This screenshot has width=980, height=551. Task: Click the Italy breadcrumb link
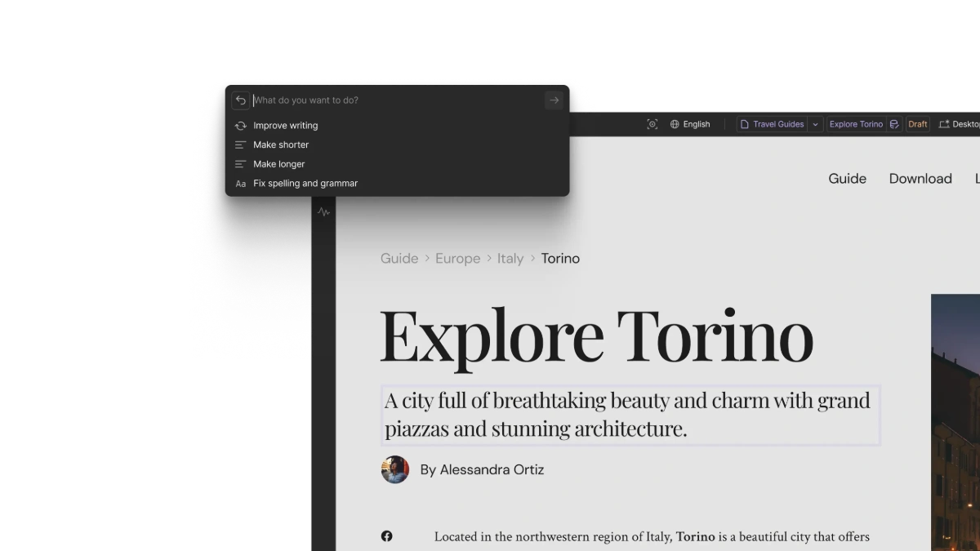[x=510, y=259]
